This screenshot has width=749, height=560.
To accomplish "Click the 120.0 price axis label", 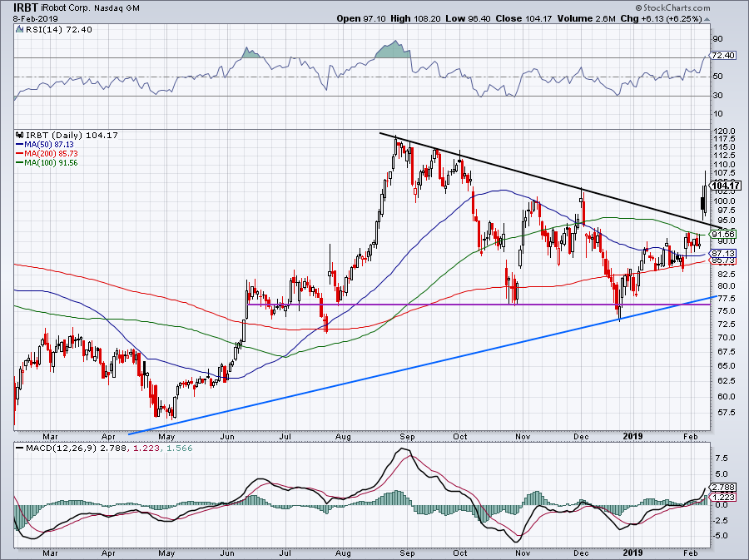I will tap(725, 131).
